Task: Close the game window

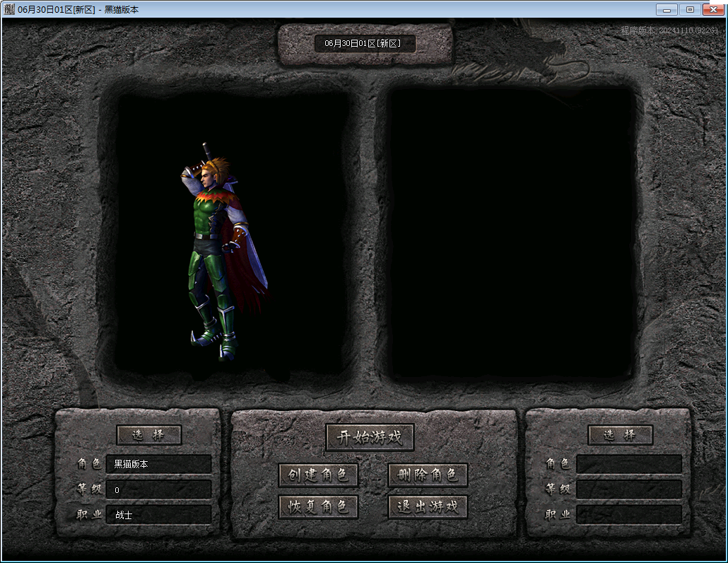Action: point(712,9)
